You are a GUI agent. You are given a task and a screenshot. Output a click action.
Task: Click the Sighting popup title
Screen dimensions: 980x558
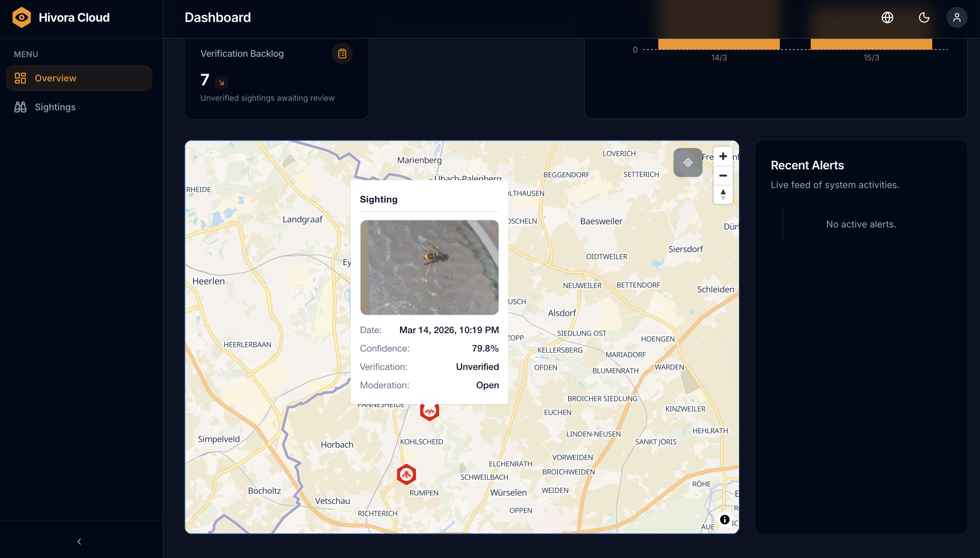point(378,199)
